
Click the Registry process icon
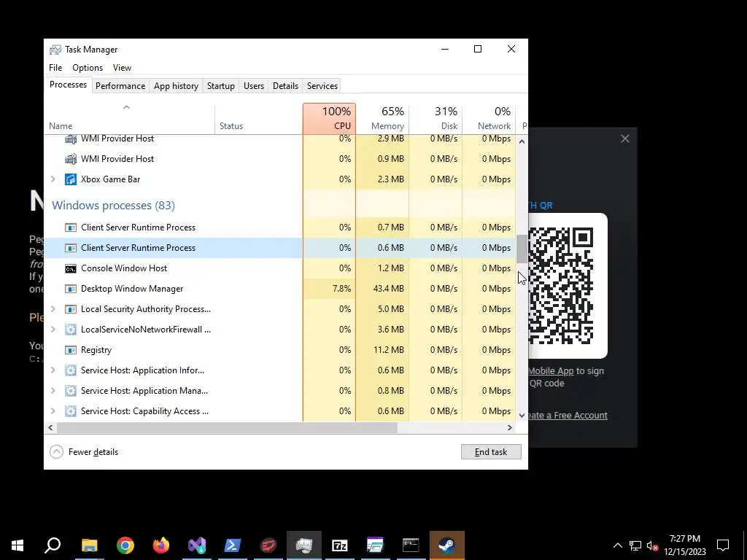click(x=71, y=350)
